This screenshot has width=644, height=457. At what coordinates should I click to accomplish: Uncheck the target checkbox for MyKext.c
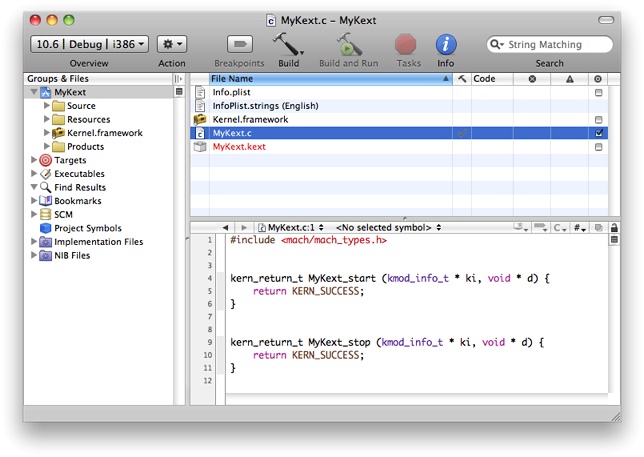pyautogui.click(x=598, y=133)
